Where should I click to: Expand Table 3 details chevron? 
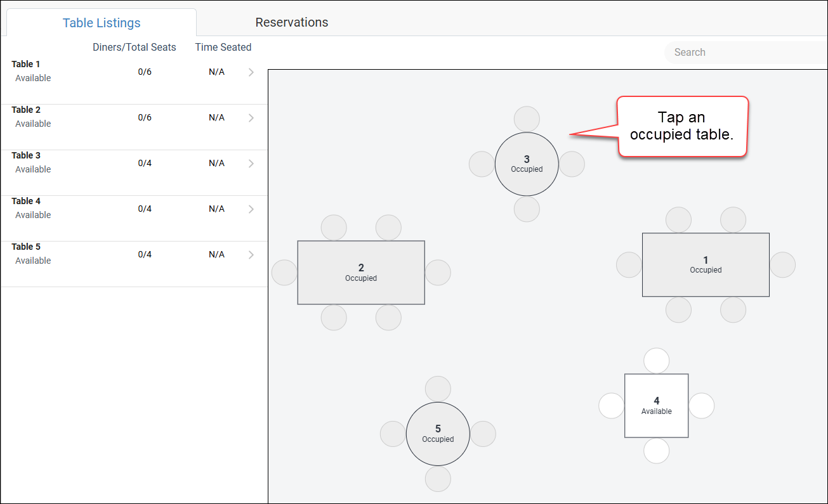(251, 164)
